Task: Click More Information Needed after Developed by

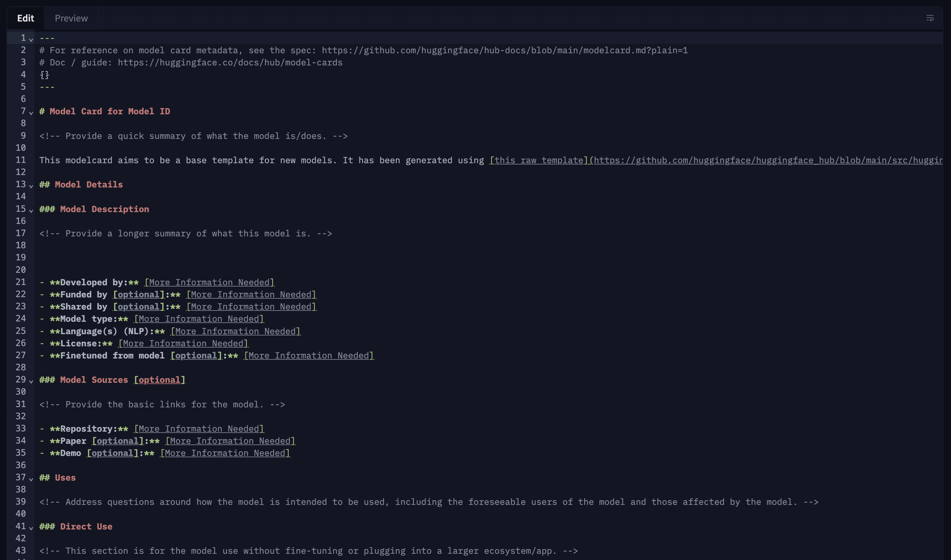Action: [210, 282]
